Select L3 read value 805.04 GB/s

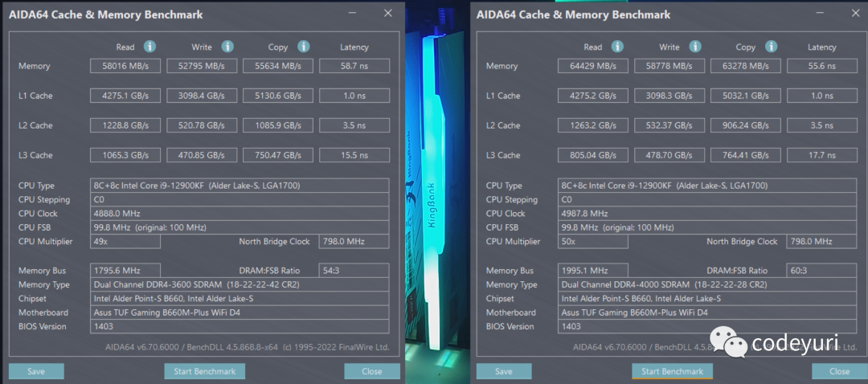[593, 155]
